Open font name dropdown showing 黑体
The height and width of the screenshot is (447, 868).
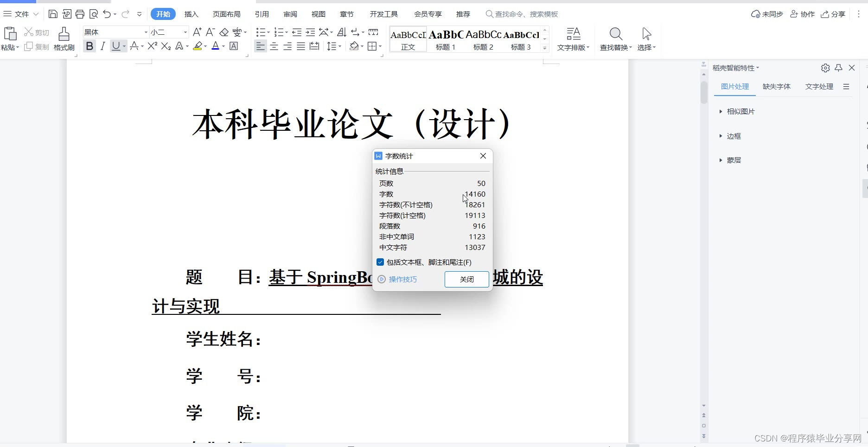tap(146, 32)
